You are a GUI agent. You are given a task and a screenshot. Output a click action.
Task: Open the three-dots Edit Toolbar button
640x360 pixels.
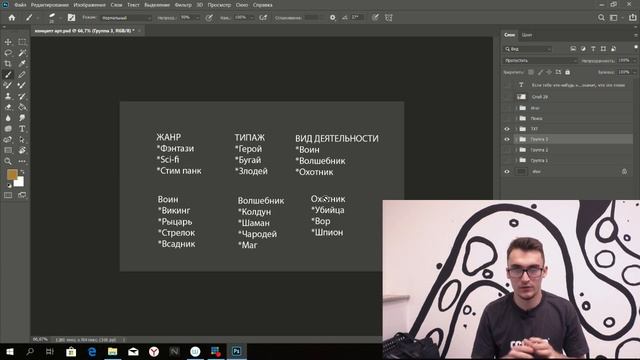coord(22,161)
